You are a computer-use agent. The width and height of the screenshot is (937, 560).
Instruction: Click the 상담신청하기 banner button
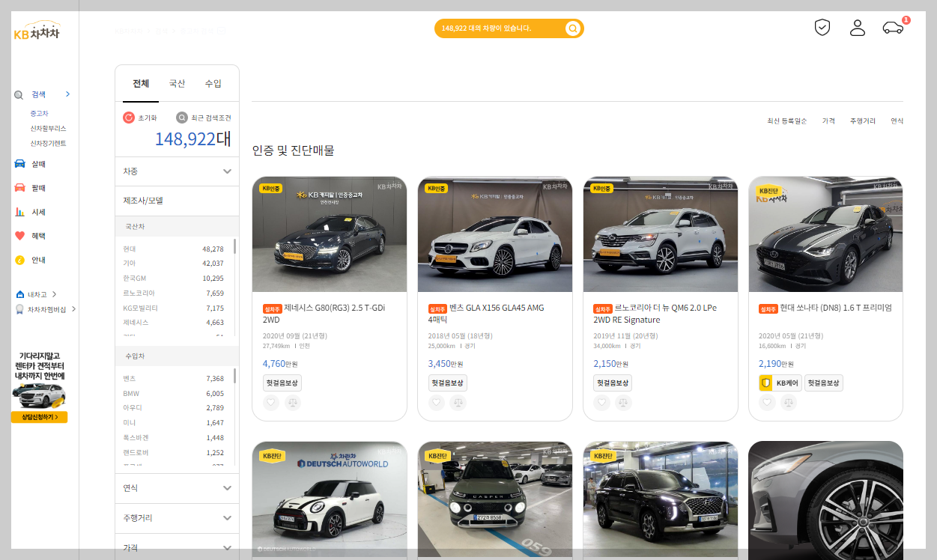39,417
